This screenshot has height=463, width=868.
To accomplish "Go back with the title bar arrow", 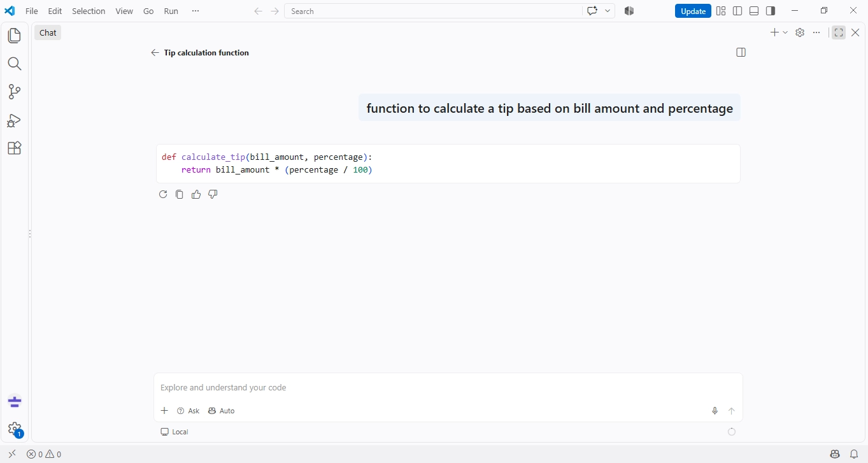I will pos(258,11).
